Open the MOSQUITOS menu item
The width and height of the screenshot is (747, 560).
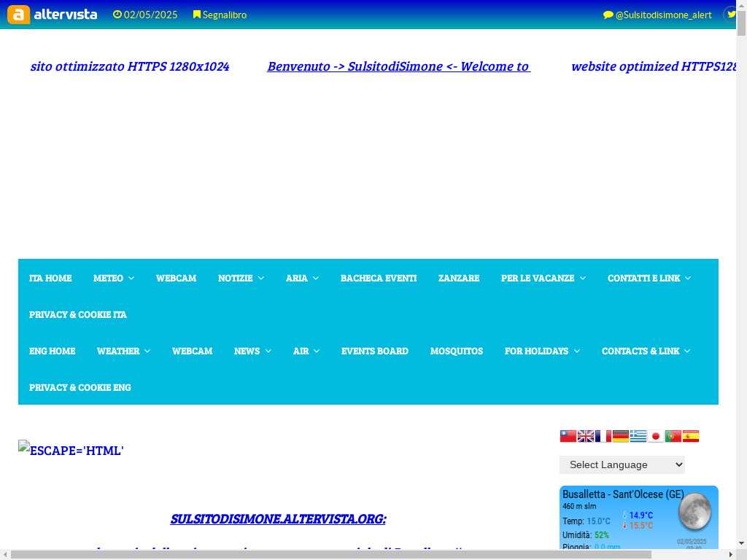[457, 351]
